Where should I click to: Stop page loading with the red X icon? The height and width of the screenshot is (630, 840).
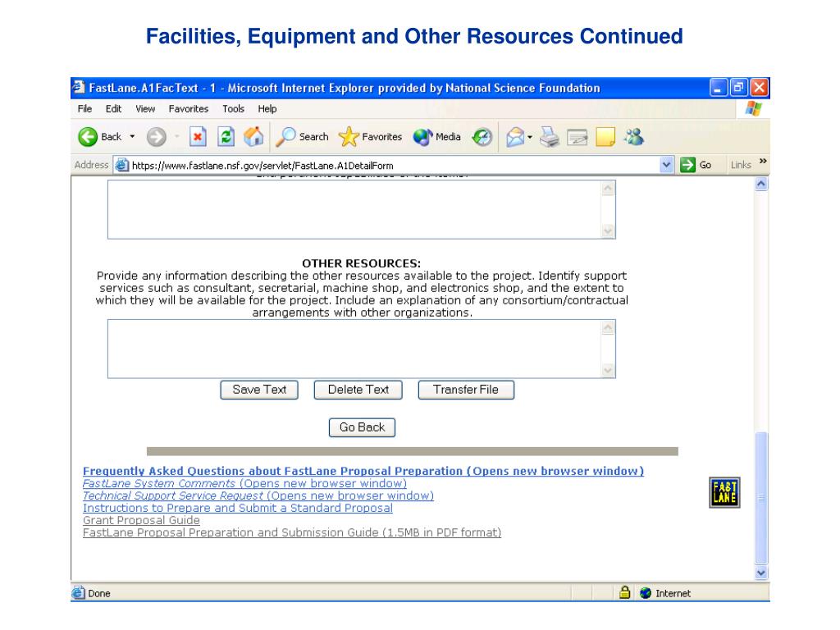coord(198,137)
